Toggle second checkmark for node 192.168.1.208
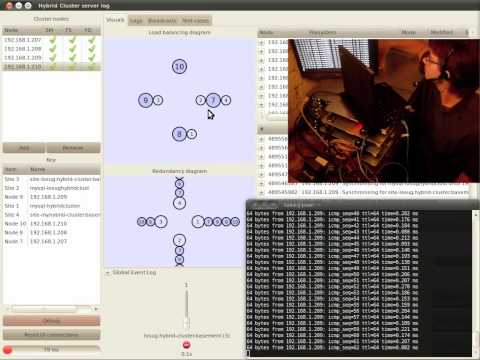 pyautogui.click(x=72, y=49)
